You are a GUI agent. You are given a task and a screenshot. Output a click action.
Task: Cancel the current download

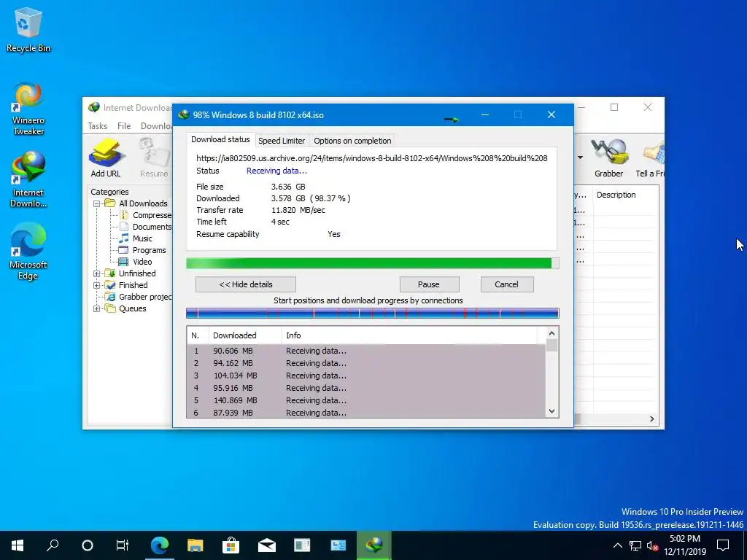(506, 284)
